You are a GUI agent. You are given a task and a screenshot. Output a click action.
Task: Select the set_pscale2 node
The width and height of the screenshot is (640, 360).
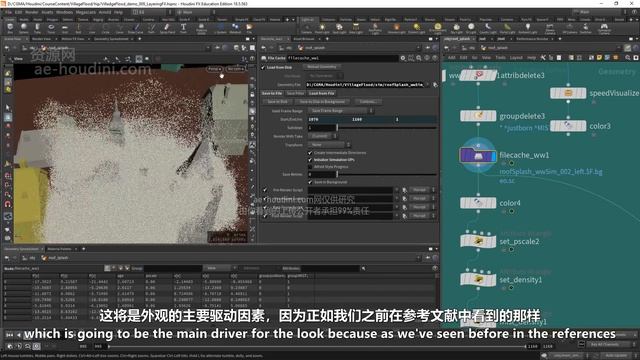(478, 241)
